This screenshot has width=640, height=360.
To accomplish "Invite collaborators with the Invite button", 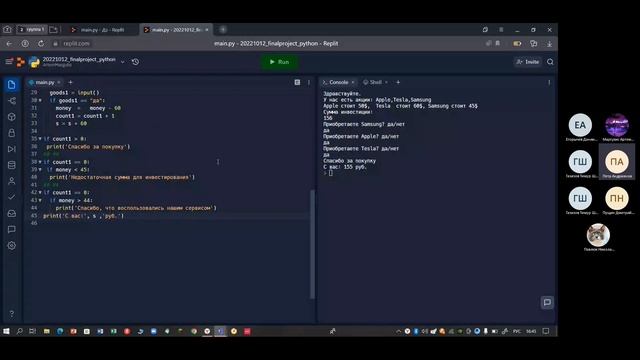I will (528, 62).
